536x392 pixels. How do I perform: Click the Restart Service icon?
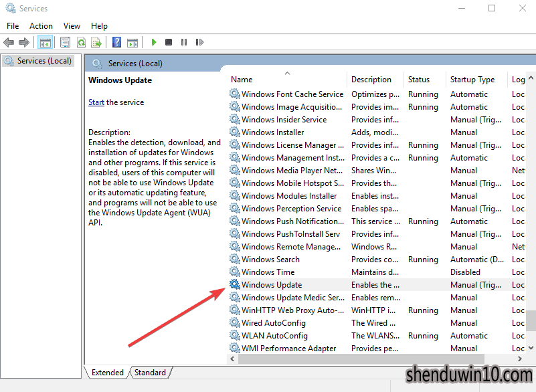click(199, 42)
